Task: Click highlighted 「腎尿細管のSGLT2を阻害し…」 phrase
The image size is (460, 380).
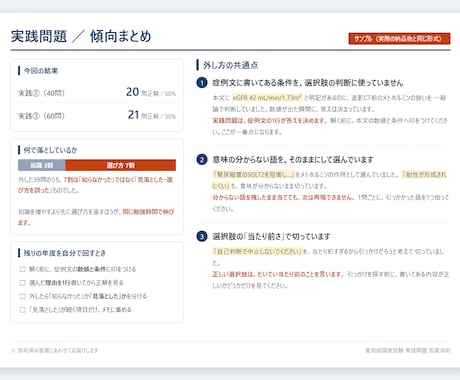Action: (253, 174)
